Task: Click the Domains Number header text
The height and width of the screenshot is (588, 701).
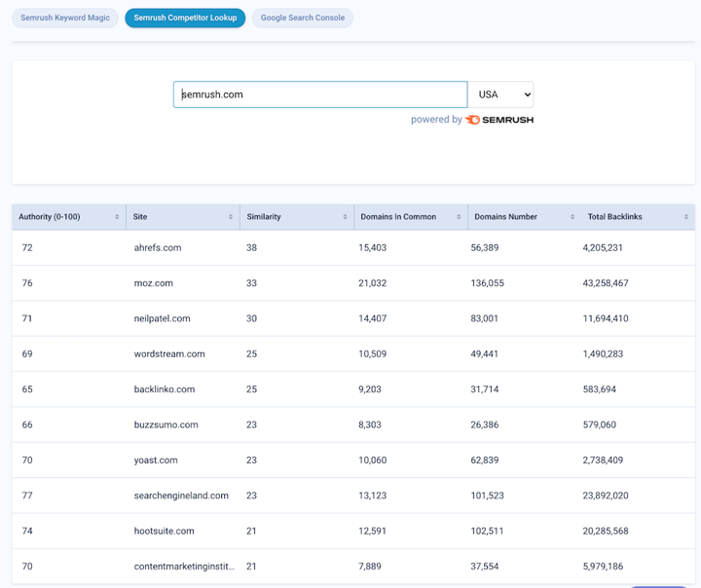Action: (x=505, y=217)
